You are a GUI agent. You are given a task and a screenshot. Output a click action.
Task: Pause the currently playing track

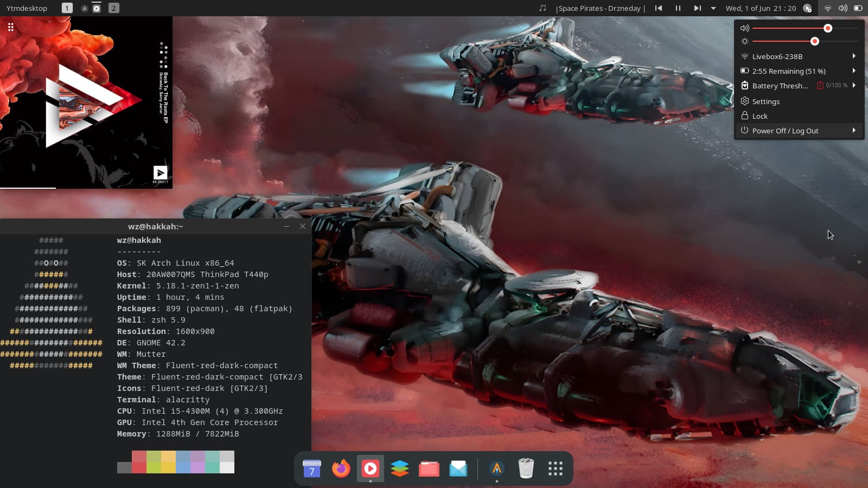click(x=678, y=8)
